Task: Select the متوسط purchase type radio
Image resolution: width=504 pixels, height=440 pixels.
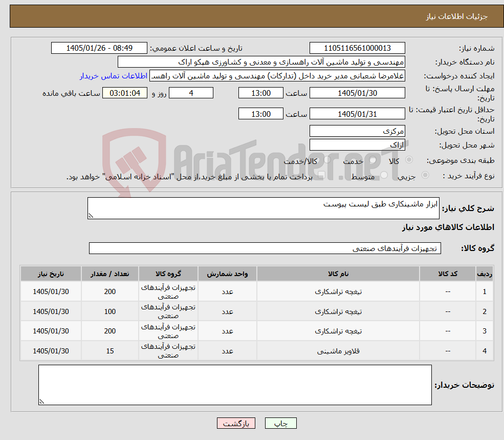Action: point(384,175)
